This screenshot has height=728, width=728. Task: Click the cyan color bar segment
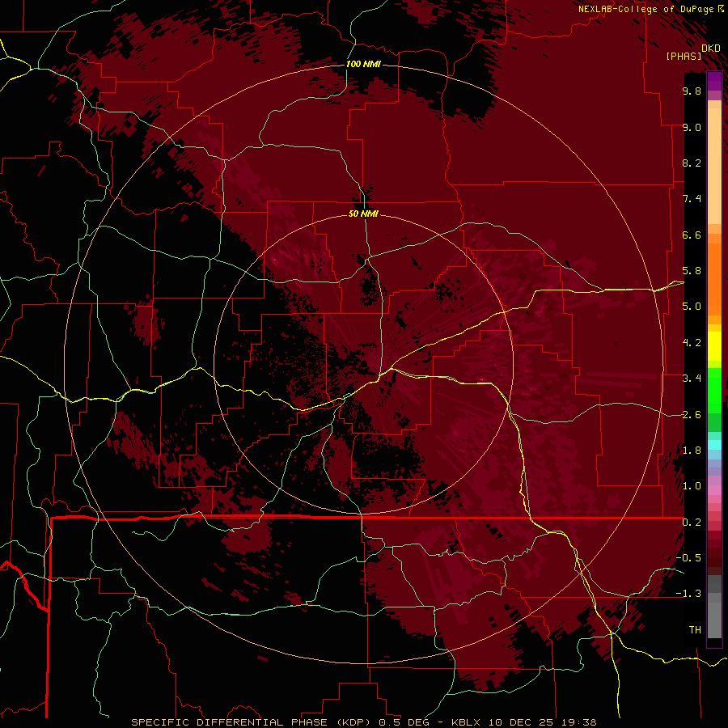tap(714, 445)
